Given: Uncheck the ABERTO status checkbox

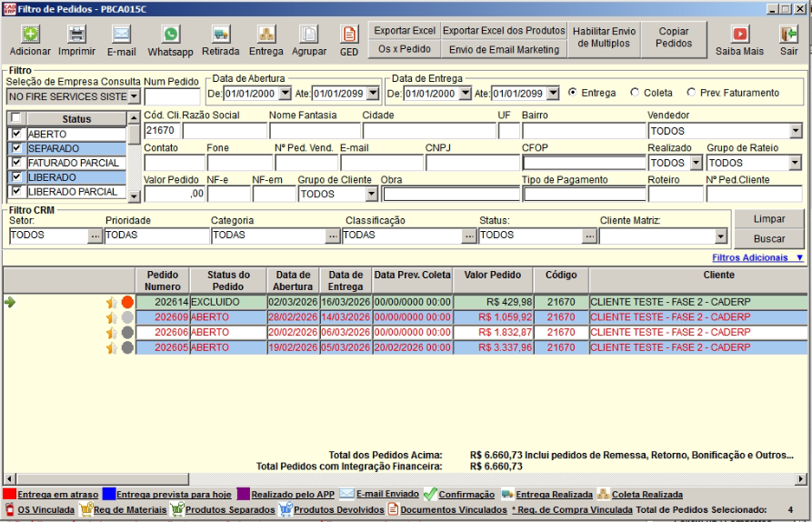Looking at the screenshot, I should (x=16, y=134).
